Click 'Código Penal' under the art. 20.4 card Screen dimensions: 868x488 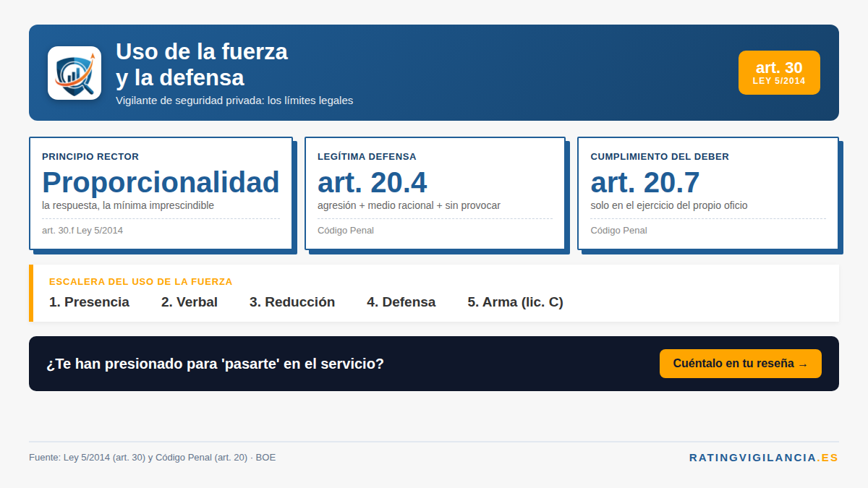(x=346, y=231)
